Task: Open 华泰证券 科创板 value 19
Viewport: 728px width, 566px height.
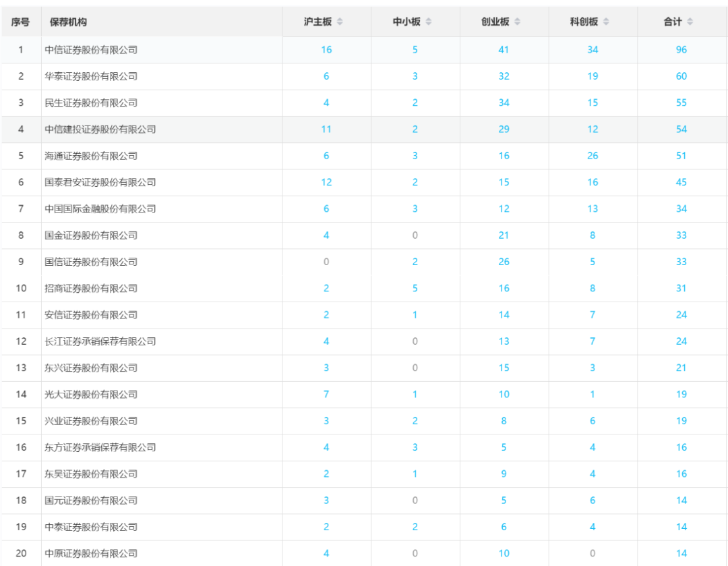Action: click(x=593, y=76)
